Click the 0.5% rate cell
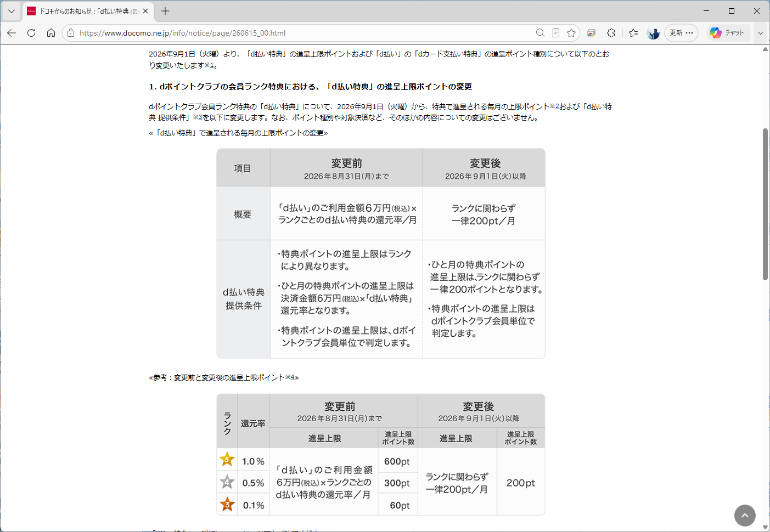Screen dimensions: 770x532 [253, 483]
